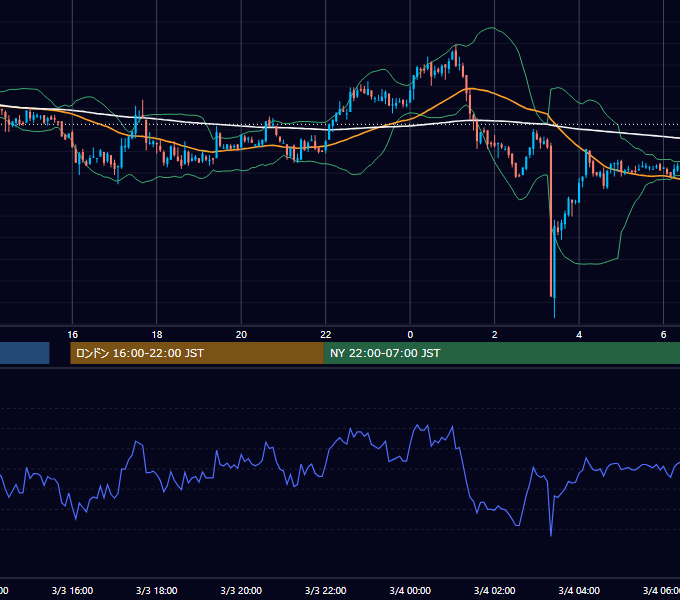Click the 4 hour label on price chart axis
The width and height of the screenshot is (680, 600).
click(x=579, y=335)
